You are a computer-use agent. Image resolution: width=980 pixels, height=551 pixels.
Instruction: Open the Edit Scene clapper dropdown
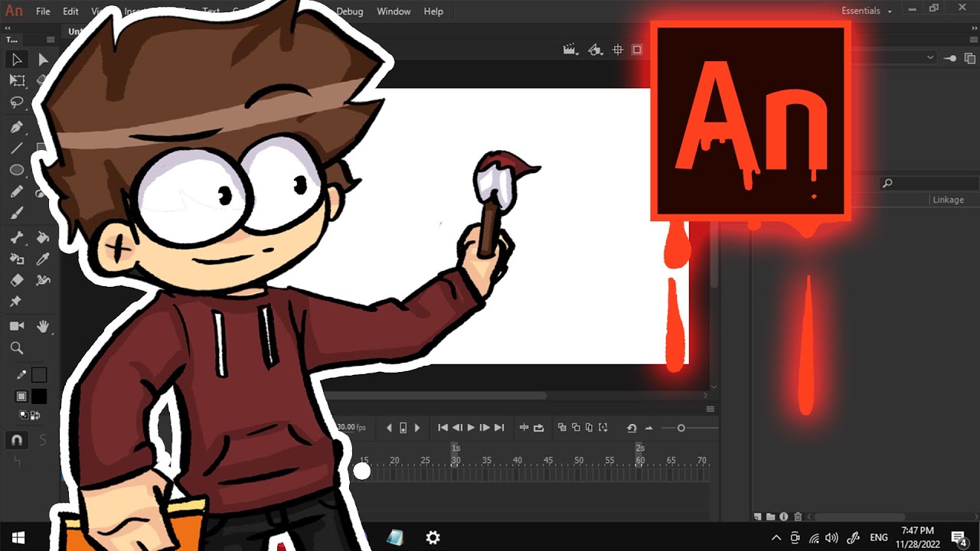click(x=570, y=50)
